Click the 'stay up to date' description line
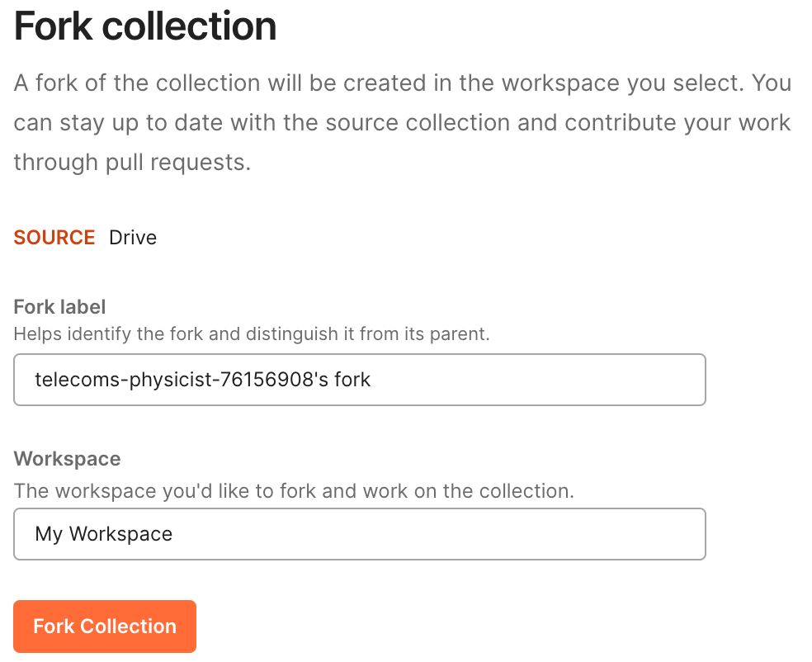The height and width of the screenshot is (662, 812). click(402, 123)
